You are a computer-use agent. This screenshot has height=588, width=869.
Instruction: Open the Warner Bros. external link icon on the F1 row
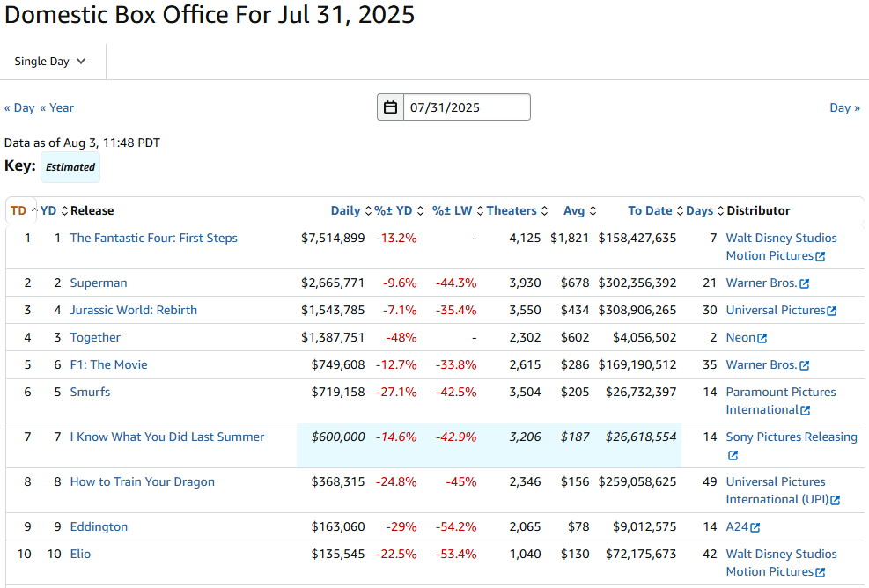(x=804, y=365)
